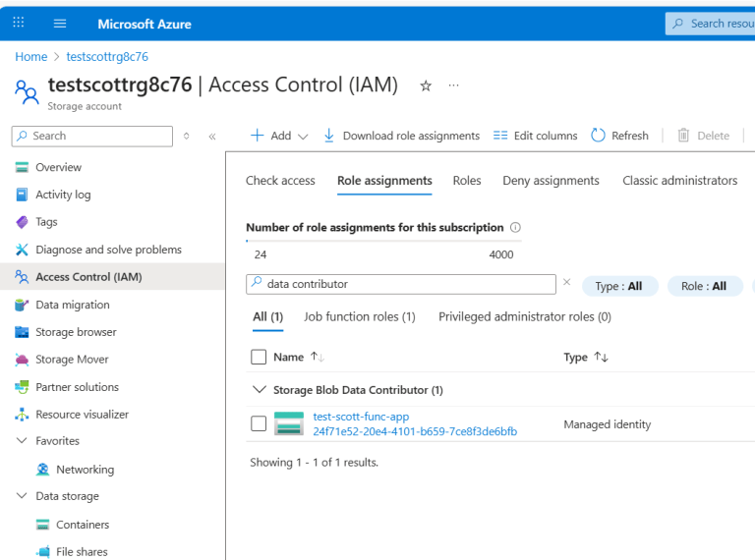Click the Networking icon under Favorites
The image size is (755, 560).
coord(43,469)
